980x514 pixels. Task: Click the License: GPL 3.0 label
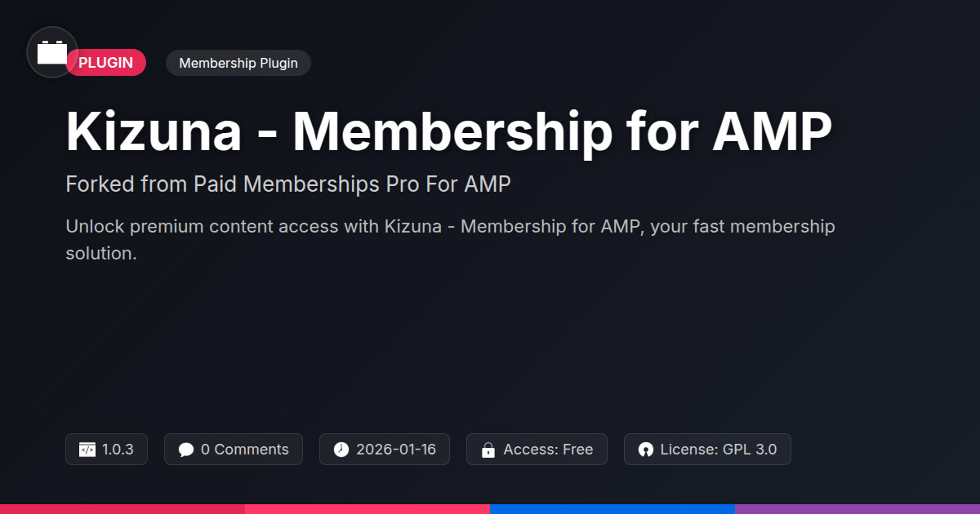point(719,450)
